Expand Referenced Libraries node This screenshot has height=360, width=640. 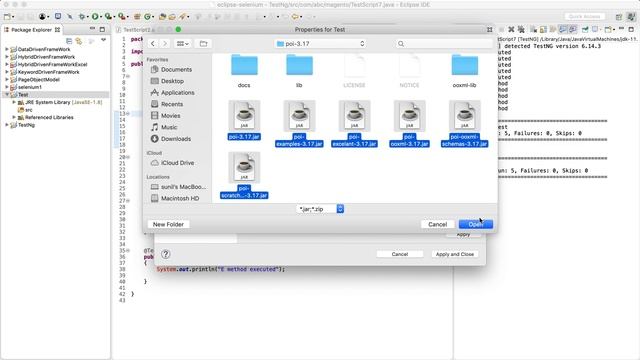coord(14,117)
